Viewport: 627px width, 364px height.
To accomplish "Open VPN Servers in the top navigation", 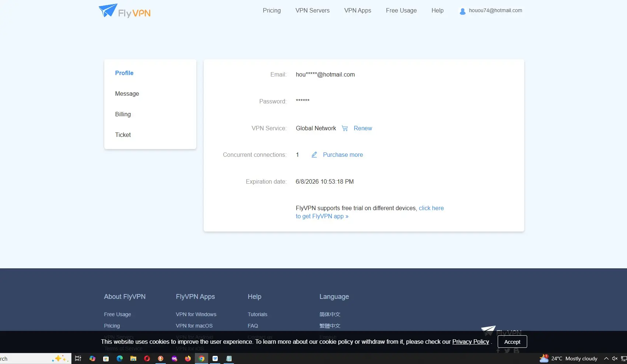I will point(312,11).
